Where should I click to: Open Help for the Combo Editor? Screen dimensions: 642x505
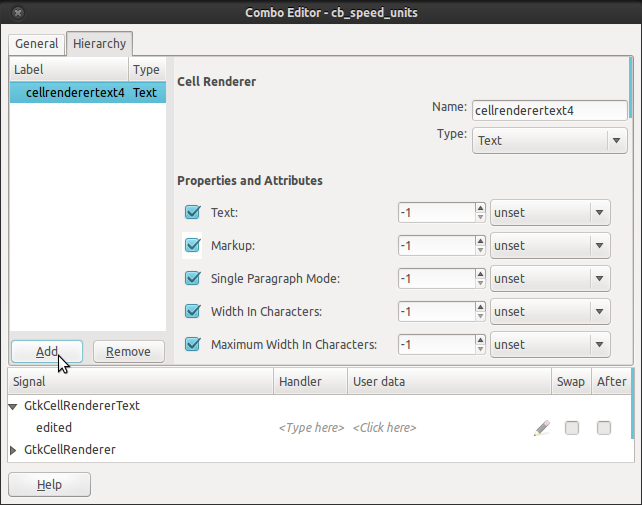49,485
